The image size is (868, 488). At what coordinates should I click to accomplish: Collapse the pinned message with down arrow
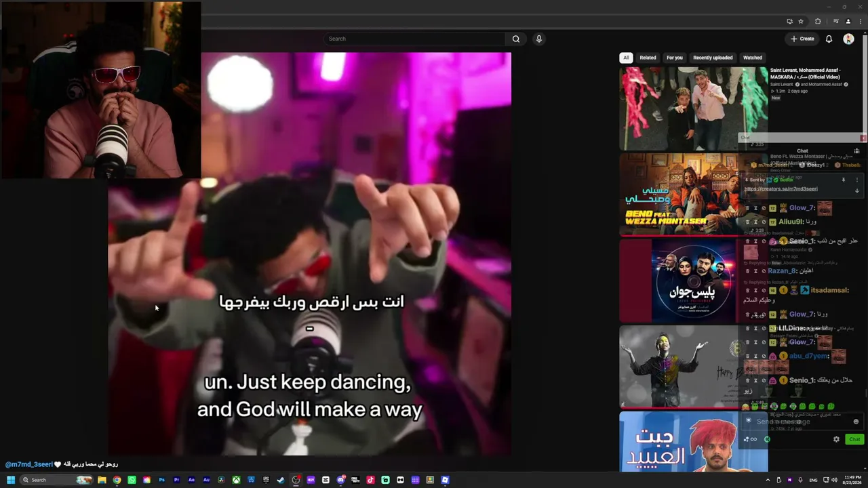click(856, 190)
